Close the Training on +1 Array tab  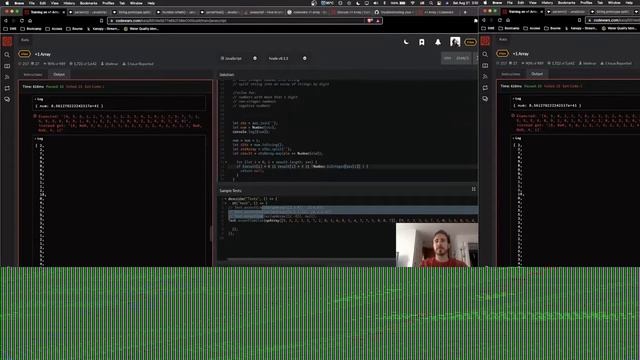pyautogui.click(x=64, y=12)
